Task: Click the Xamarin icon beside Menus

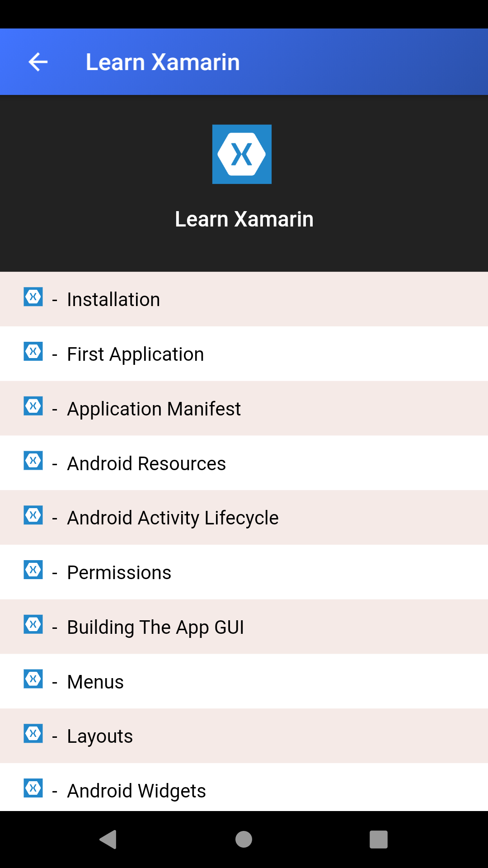Action: [33, 681]
